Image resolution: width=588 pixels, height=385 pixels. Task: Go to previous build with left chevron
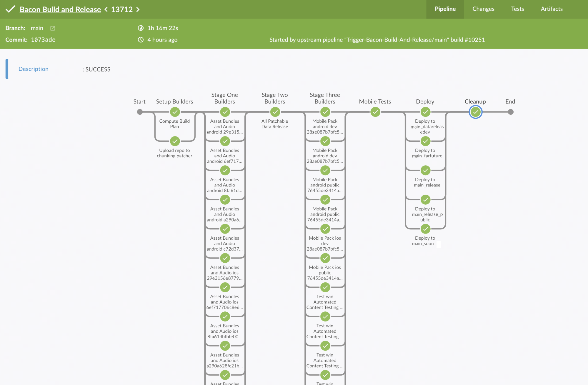click(106, 9)
